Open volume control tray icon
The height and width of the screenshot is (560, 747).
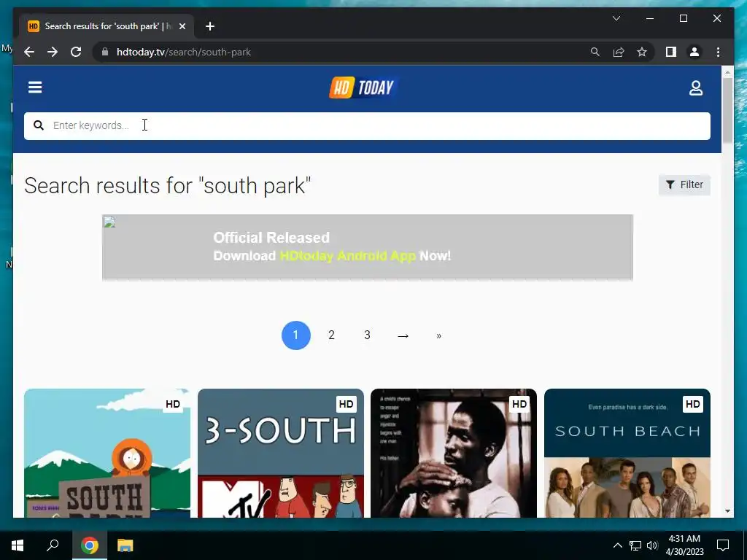point(652,545)
